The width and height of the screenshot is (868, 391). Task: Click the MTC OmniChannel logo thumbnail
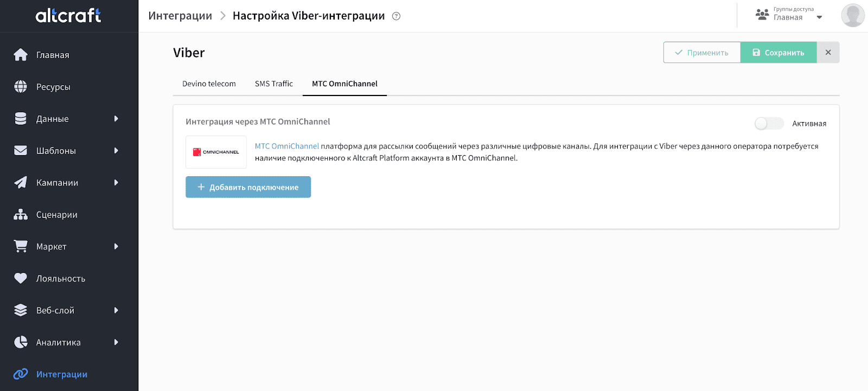216,152
